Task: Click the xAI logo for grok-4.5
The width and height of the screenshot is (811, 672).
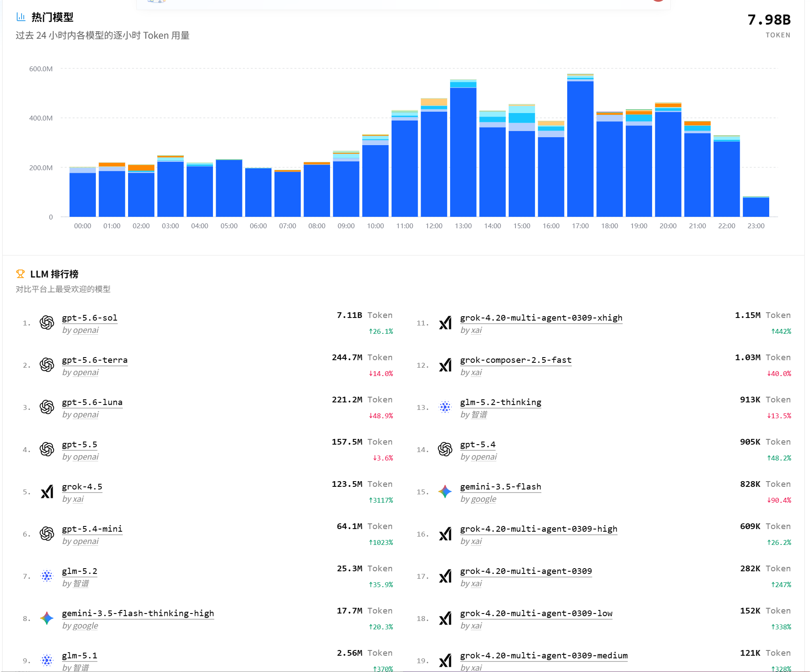Action: pyautogui.click(x=47, y=492)
